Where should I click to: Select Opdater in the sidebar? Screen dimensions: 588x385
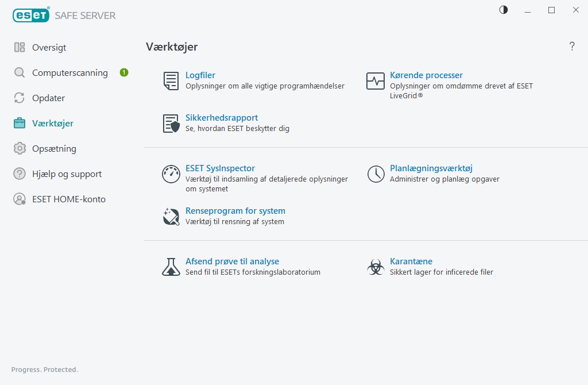tap(48, 98)
